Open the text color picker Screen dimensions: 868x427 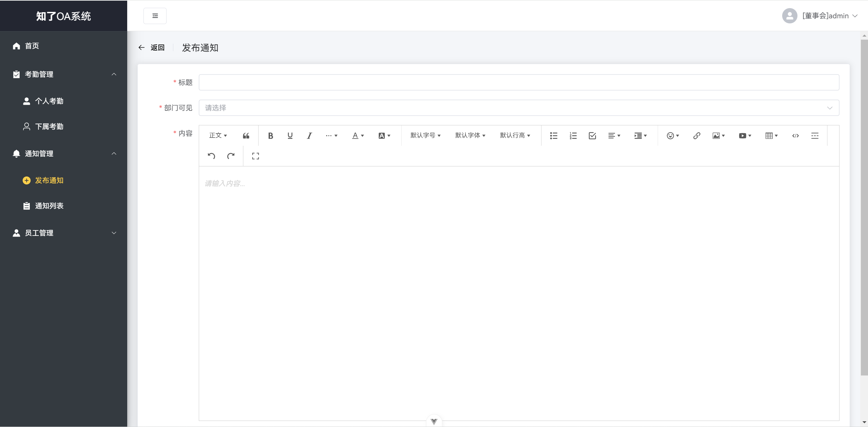coord(358,136)
